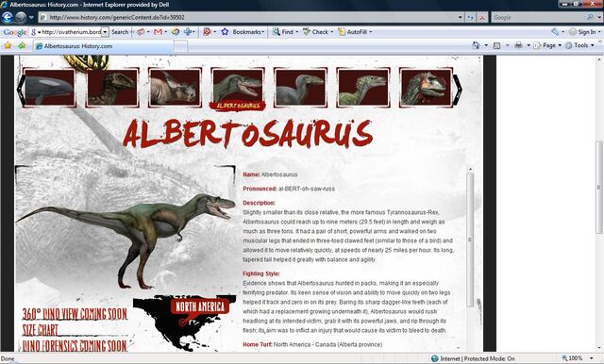Click the Google search box at top right
Image resolution: width=604 pixels, height=364 pixels.
pyautogui.click(x=539, y=17)
